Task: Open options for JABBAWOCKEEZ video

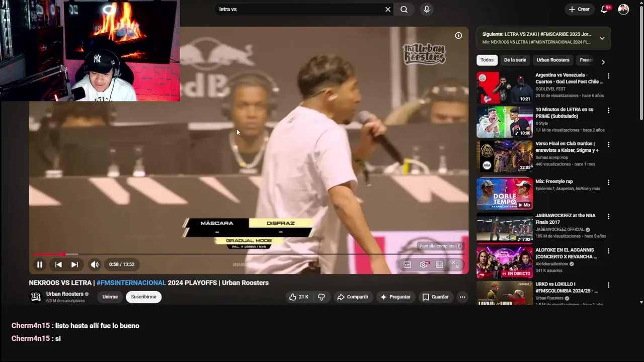Action: point(608,216)
